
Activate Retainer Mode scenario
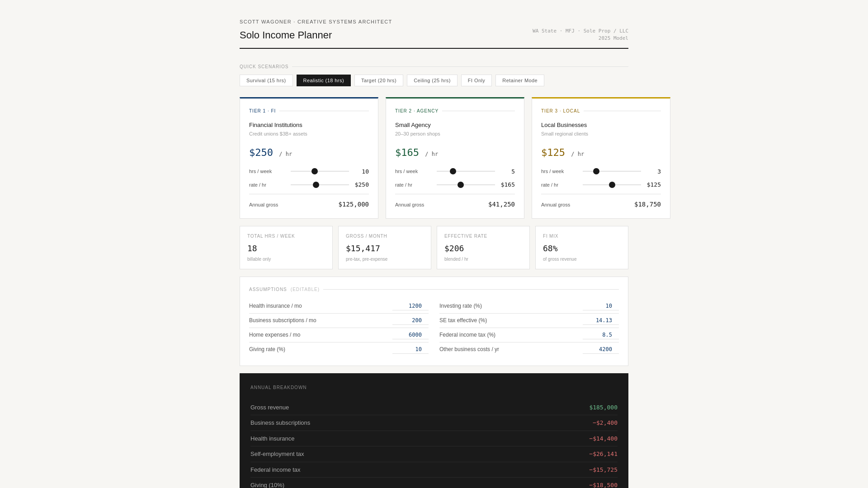(x=520, y=80)
